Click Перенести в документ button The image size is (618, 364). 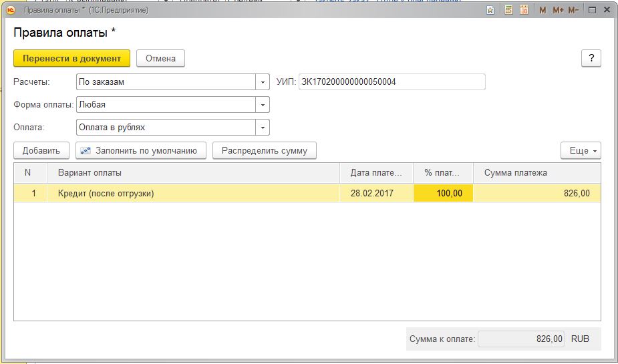coord(71,58)
